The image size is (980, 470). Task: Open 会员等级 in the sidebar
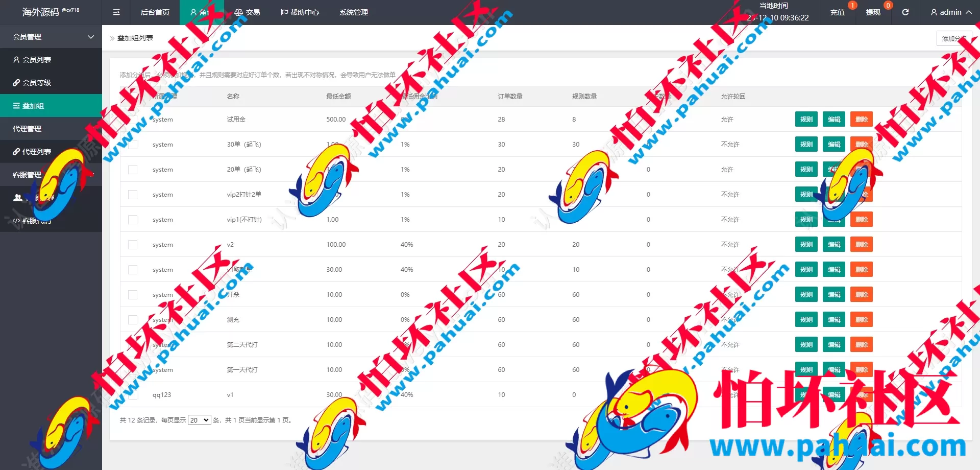tap(36, 83)
